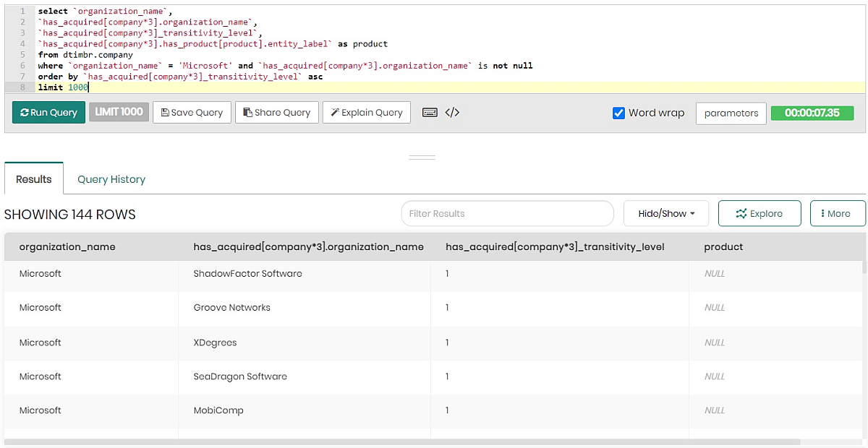Screen dimensions: 868x448
Task: Click the Filter Results input field
Action: (x=508, y=214)
